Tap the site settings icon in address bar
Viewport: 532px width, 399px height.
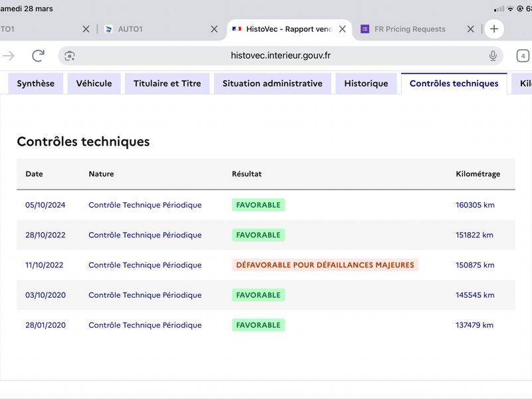point(70,56)
